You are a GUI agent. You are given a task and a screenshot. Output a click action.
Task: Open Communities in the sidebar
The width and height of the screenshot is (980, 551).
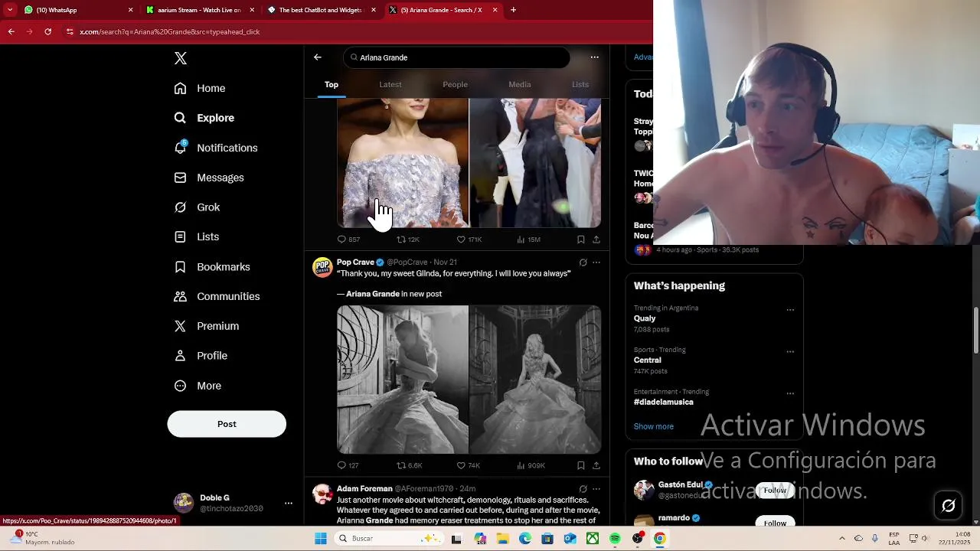[x=217, y=296]
